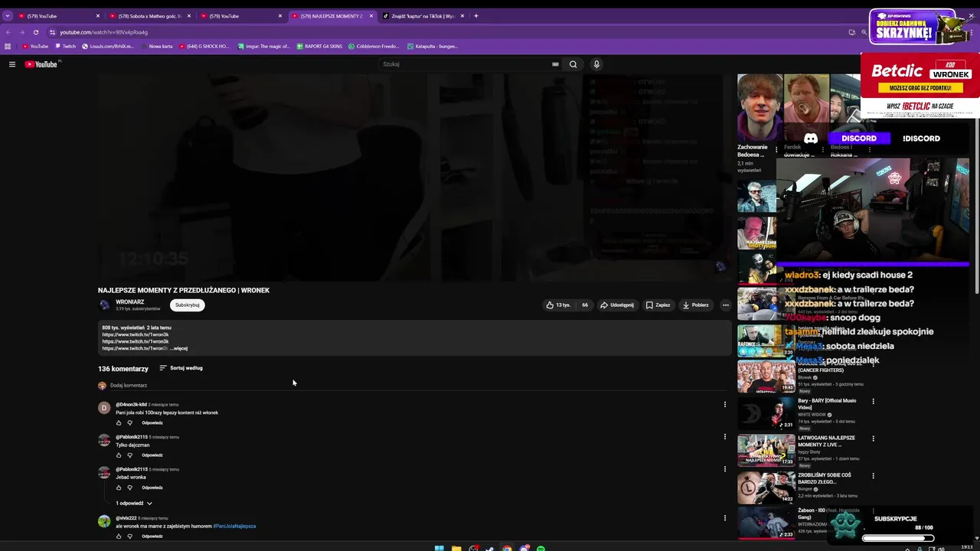Open '(644) G SHOCK HO...' bookmark
The height and width of the screenshot is (551, 980).
[x=204, y=46]
